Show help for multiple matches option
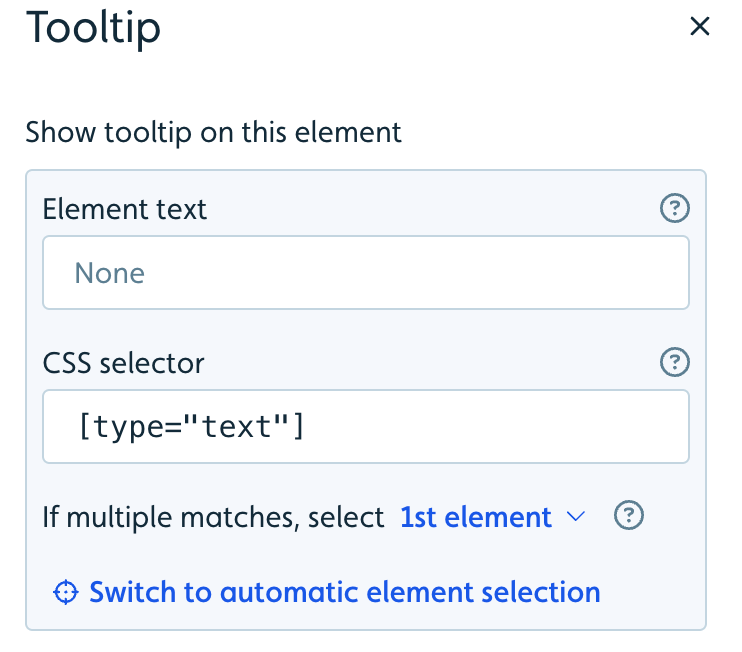Screen dimensions: 742x652 pyautogui.click(x=628, y=515)
